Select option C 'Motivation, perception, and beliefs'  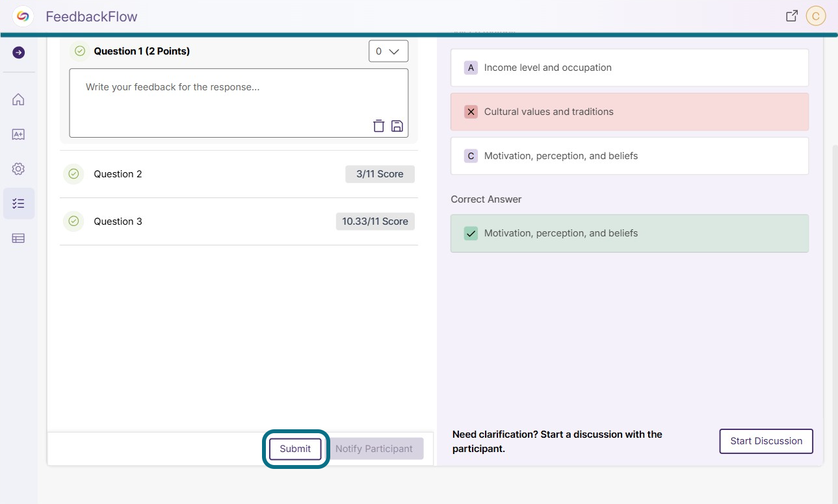(629, 156)
